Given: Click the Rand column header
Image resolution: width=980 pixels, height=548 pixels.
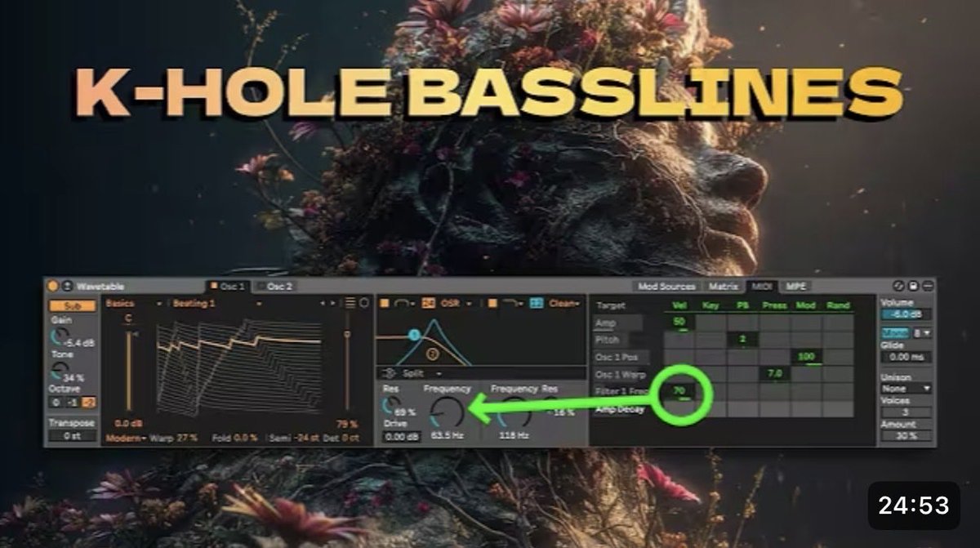Looking at the screenshot, I should click(838, 305).
